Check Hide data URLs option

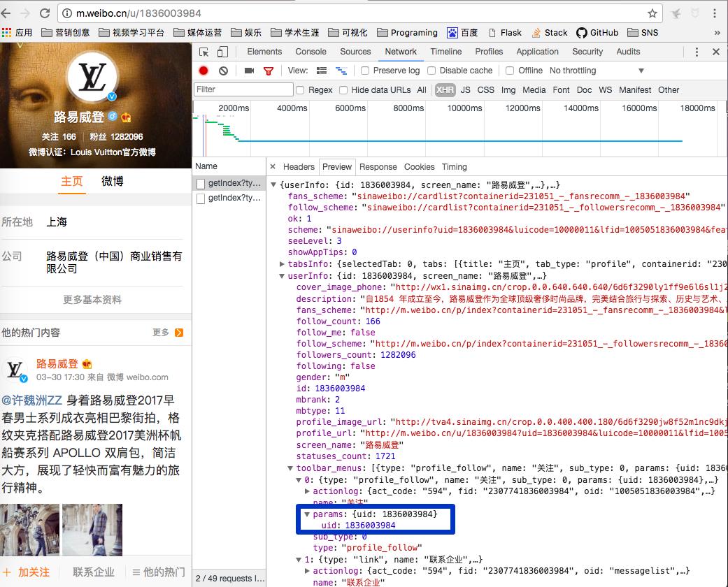(343, 90)
